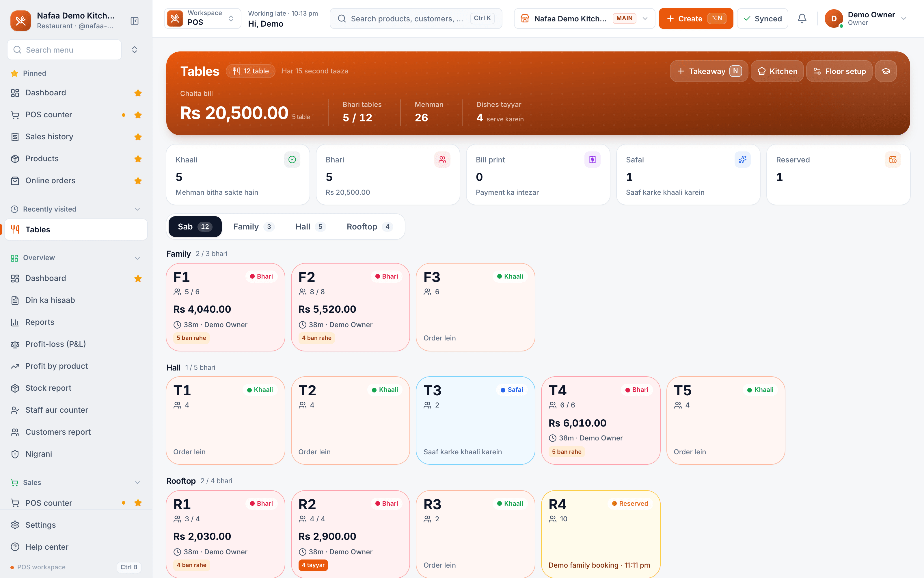Click the Help center question icon

pyautogui.click(x=15, y=547)
